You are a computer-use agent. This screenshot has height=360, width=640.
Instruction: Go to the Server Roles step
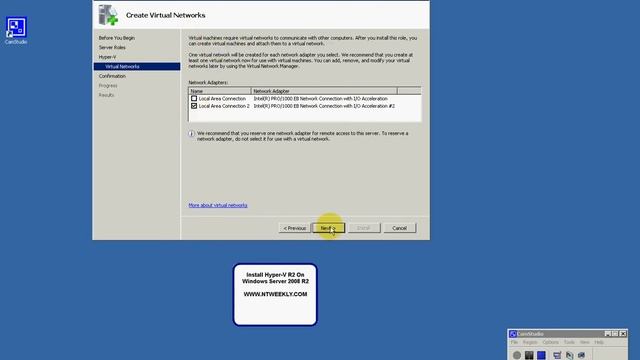[112, 47]
